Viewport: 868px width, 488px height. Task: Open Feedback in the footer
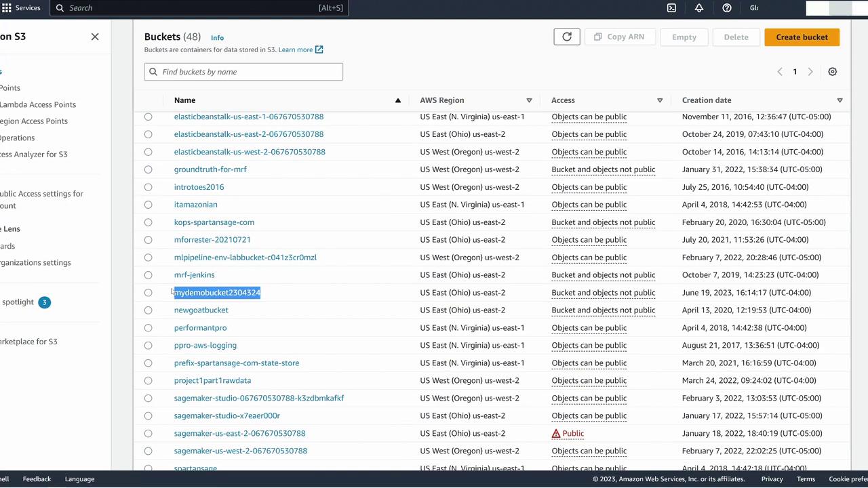click(x=37, y=479)
